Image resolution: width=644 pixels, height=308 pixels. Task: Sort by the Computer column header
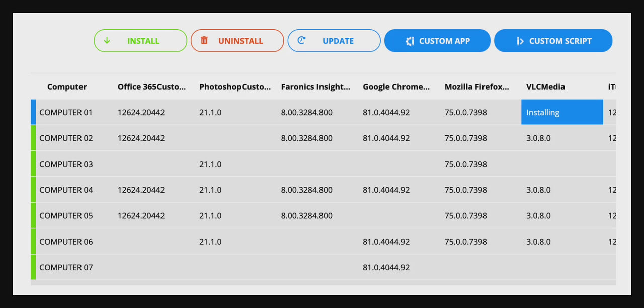coord(67,87)
